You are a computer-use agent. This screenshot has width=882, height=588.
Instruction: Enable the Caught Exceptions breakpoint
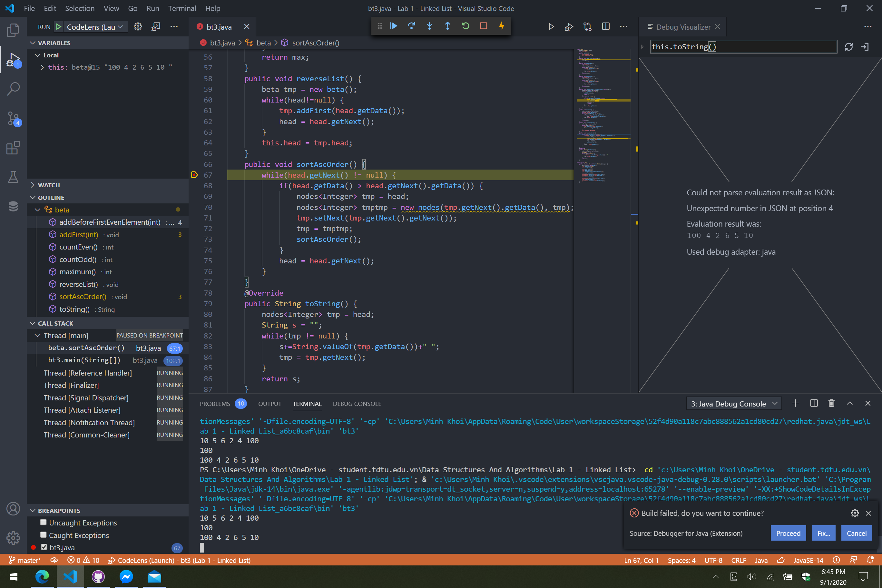[x=44, y=535]
